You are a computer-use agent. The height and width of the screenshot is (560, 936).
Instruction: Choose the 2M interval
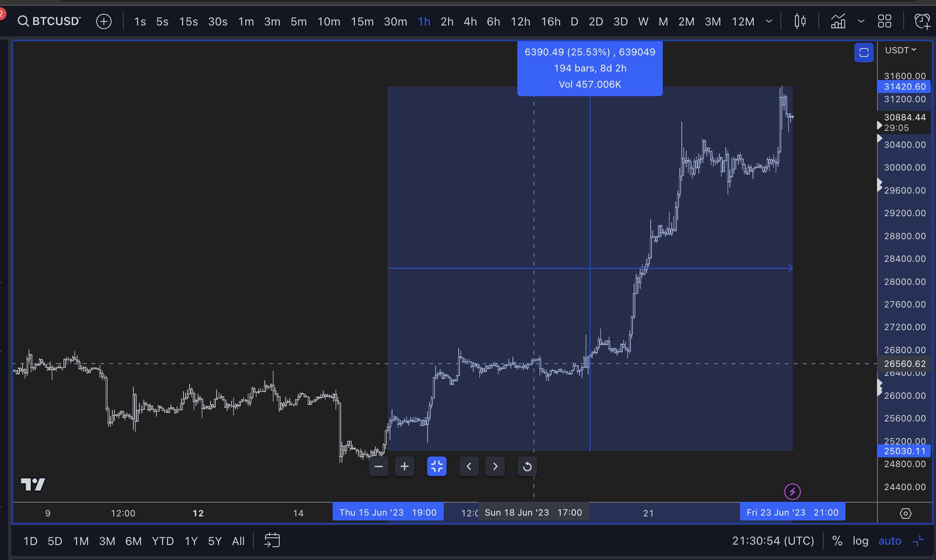click(x=686, y=21)
